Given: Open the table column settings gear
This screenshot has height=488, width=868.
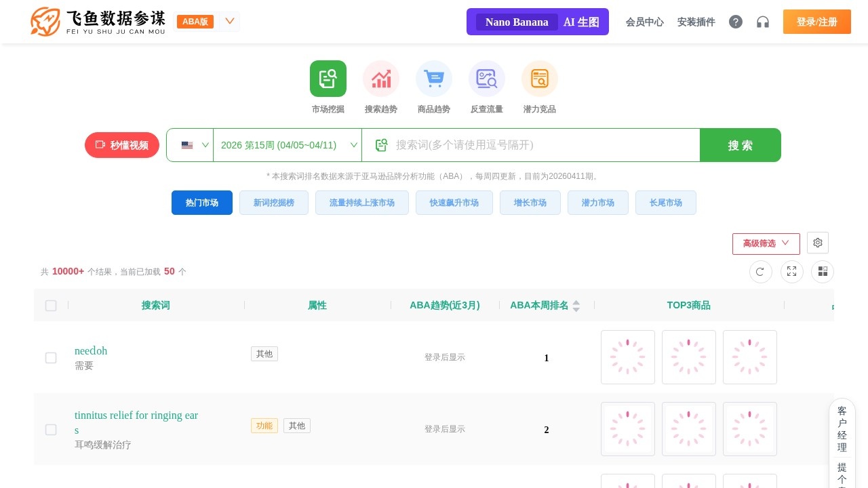Looking at the screenshot, I should click(818, 243).
